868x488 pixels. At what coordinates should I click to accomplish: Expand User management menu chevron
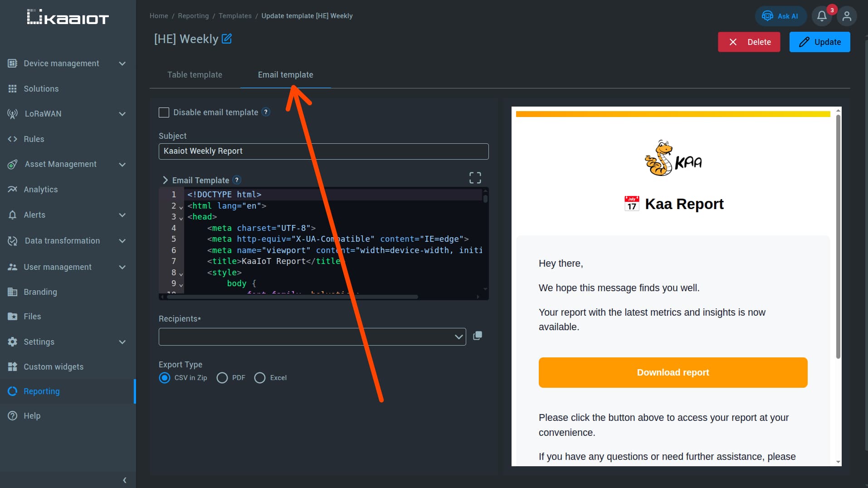tap(122, 267)
